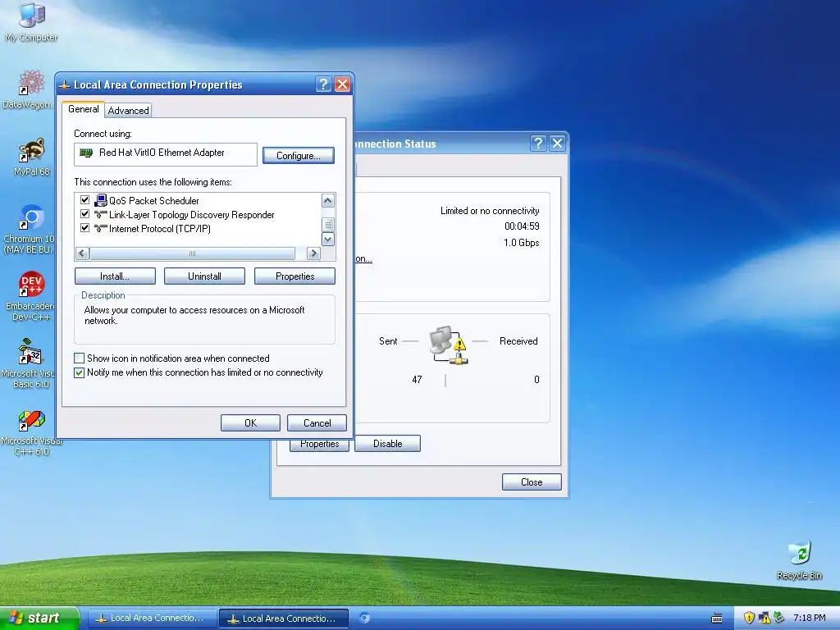Switch to second Local Area Connection taskbar button
This screenshot has height=630, width=840.
coord(283,619)
